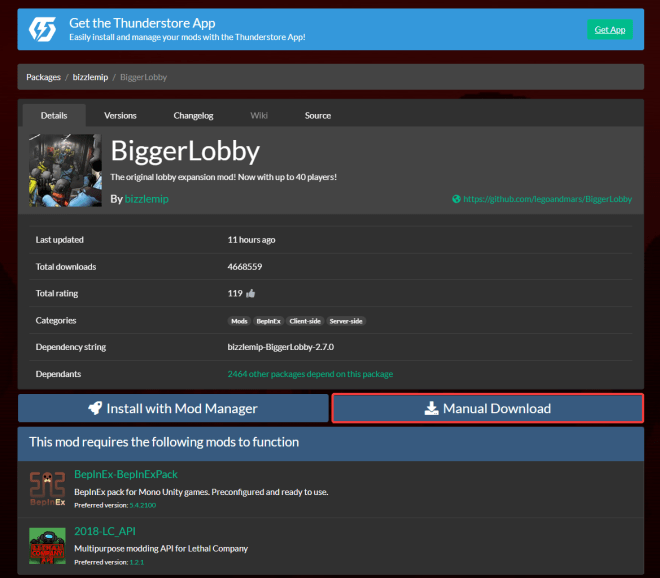Image resolution: width=660 pixels, height=578 pixels.
Task: Click the download icon on Manual Download
Action: 431,408
